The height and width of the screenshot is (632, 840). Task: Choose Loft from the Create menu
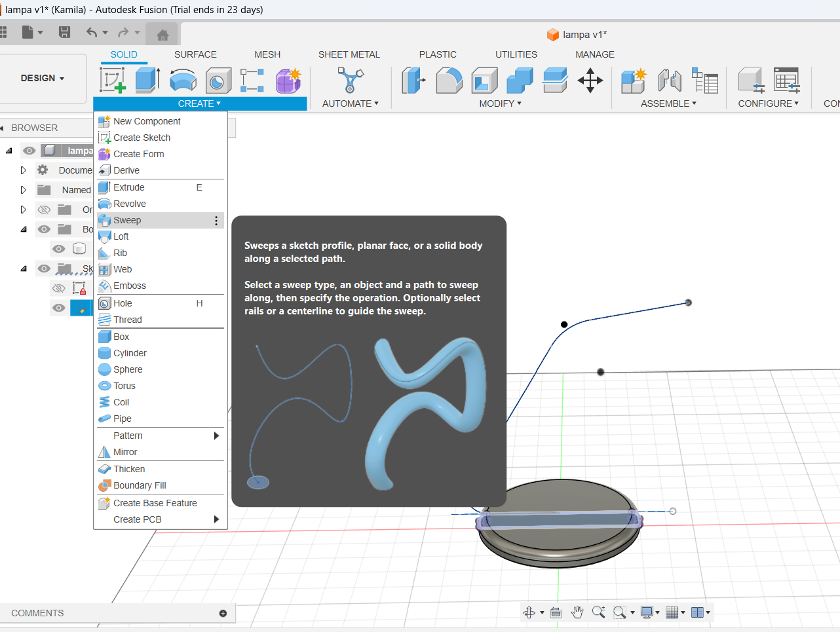click(161, 236)
